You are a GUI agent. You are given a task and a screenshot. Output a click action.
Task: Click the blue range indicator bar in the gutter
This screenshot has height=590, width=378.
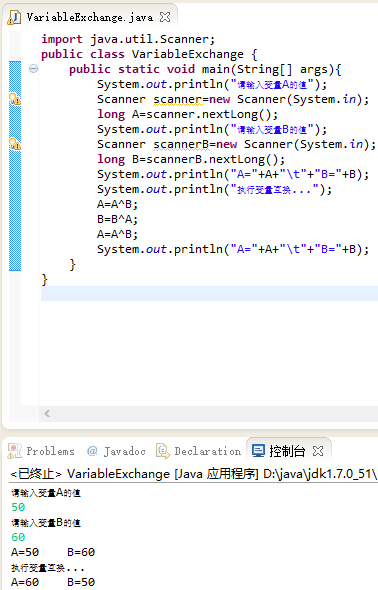15,166
